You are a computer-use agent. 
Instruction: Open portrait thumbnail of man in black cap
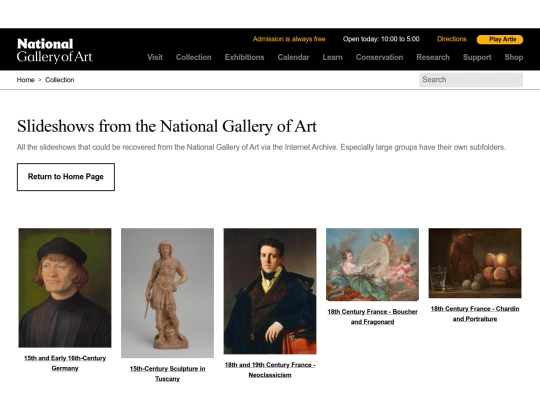tap(65, 288)
